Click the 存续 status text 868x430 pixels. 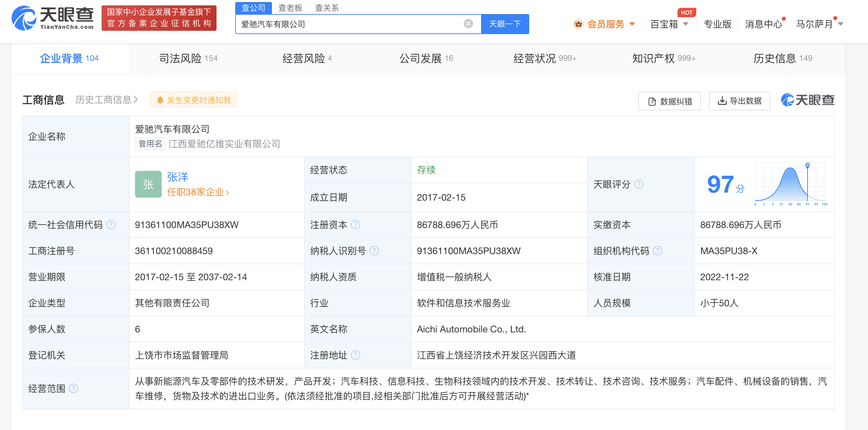tap(426, 170)
